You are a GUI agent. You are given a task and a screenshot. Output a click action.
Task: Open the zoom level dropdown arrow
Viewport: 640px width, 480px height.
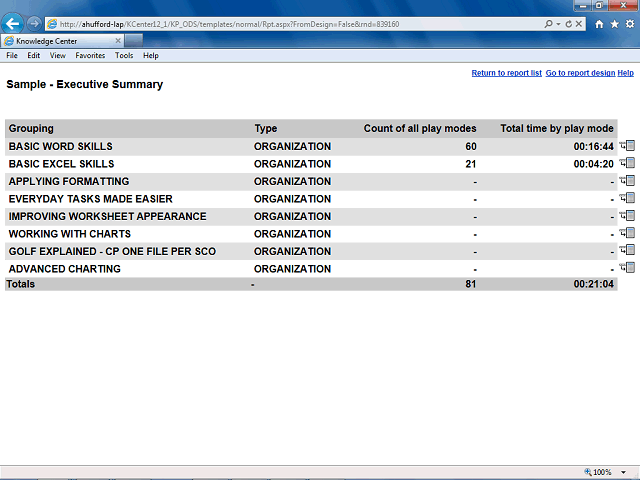point(623,472)
